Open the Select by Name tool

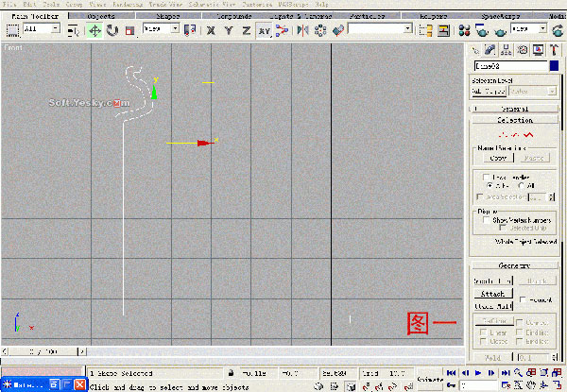pyautogui.click(x=74, y=31)
